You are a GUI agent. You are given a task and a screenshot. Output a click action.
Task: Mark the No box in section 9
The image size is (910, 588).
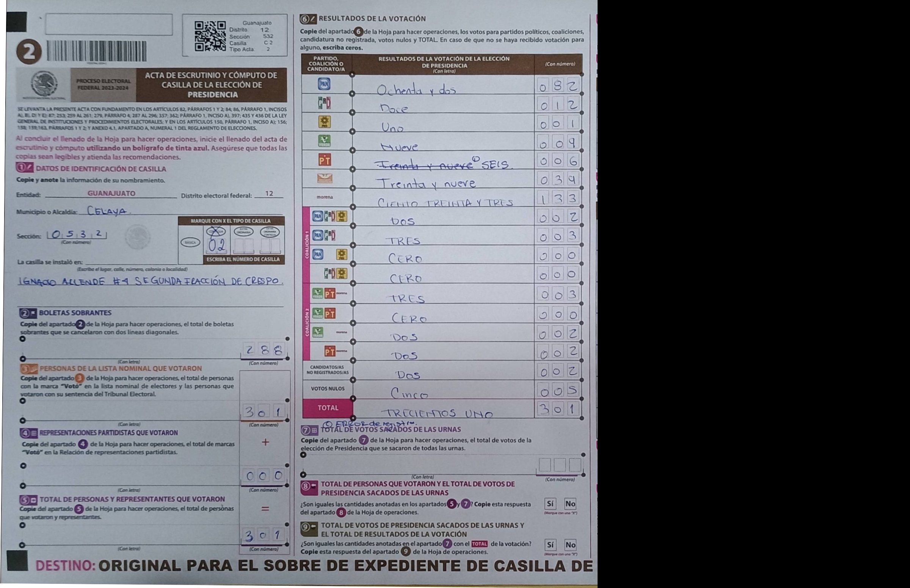point(570,545)
